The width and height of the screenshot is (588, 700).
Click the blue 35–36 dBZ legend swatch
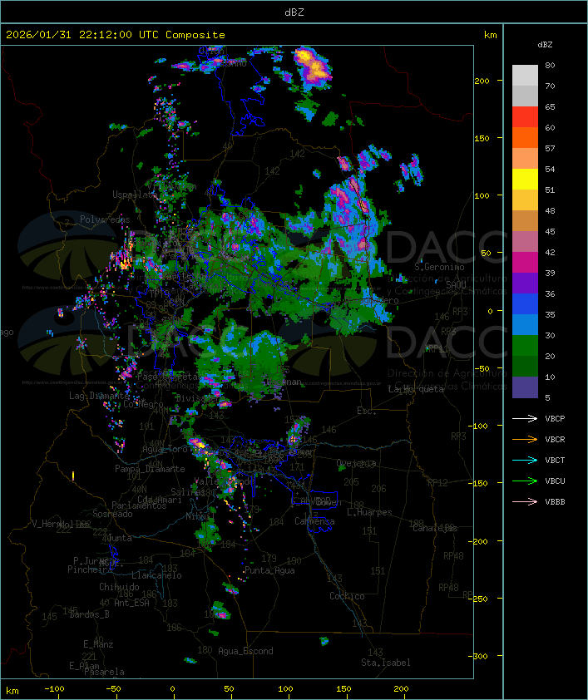click(x=525, y=304)
